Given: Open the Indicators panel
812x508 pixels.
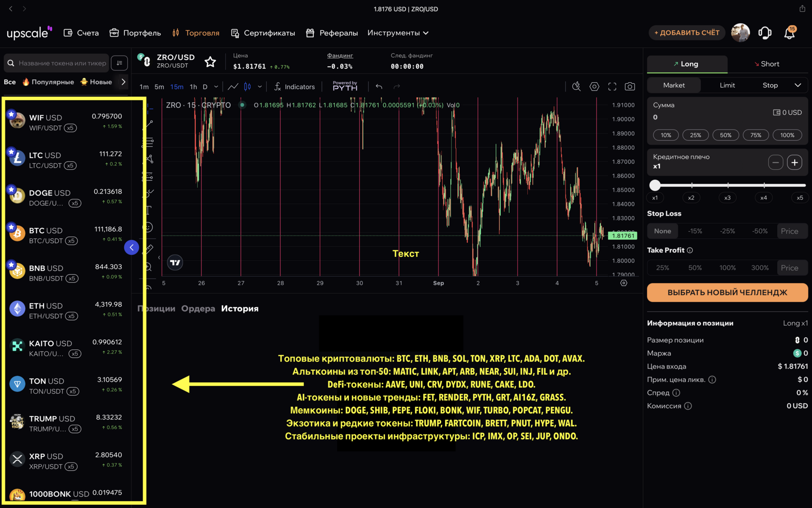Looking at the screenshot, I should [294, 87].
